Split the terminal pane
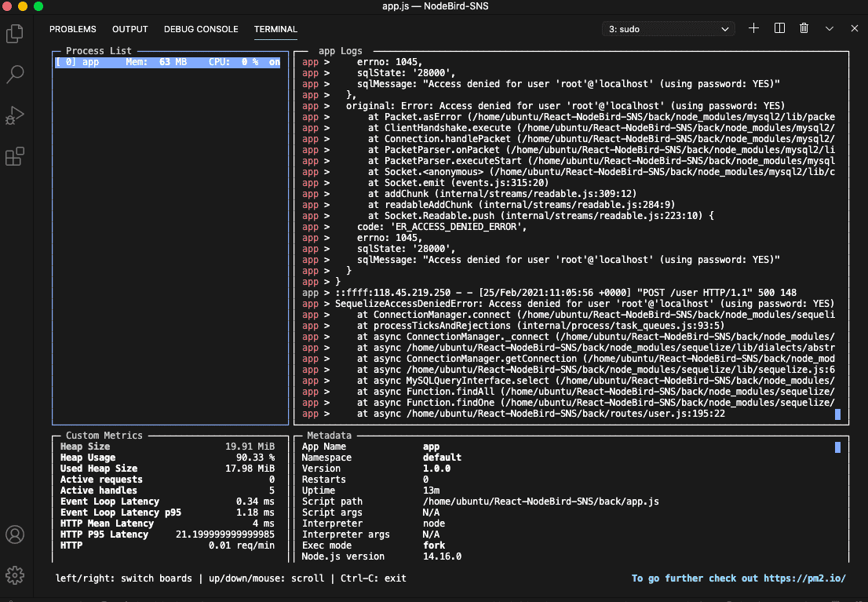This screenshot has height=602, width=868. [x=779, y=28]
